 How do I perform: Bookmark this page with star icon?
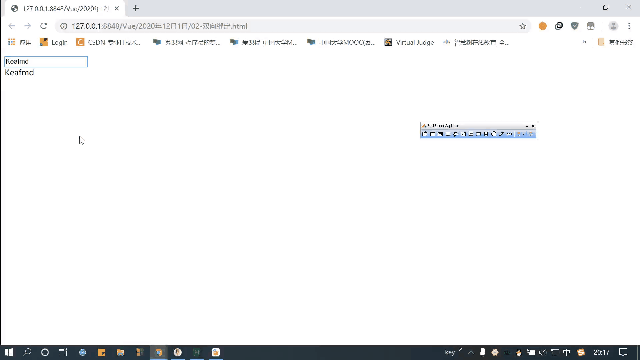tap(522, 26)
